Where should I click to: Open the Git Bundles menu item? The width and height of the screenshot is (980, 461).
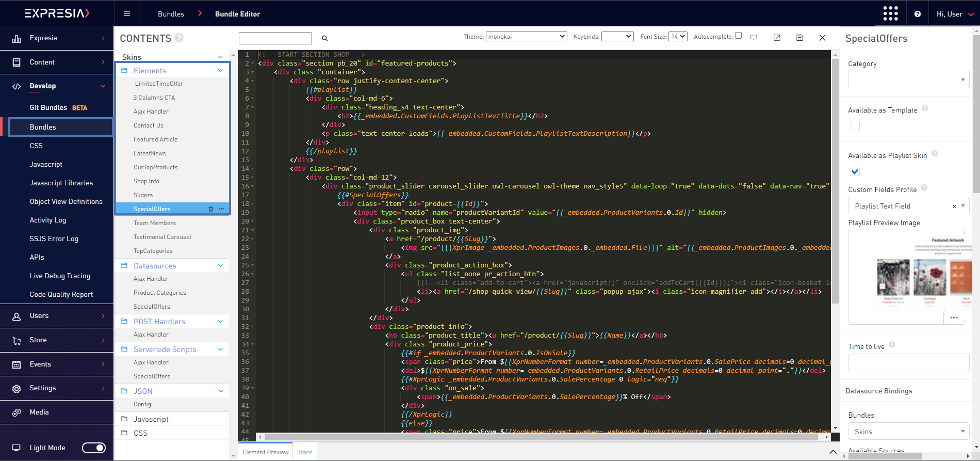click(48, 107)
